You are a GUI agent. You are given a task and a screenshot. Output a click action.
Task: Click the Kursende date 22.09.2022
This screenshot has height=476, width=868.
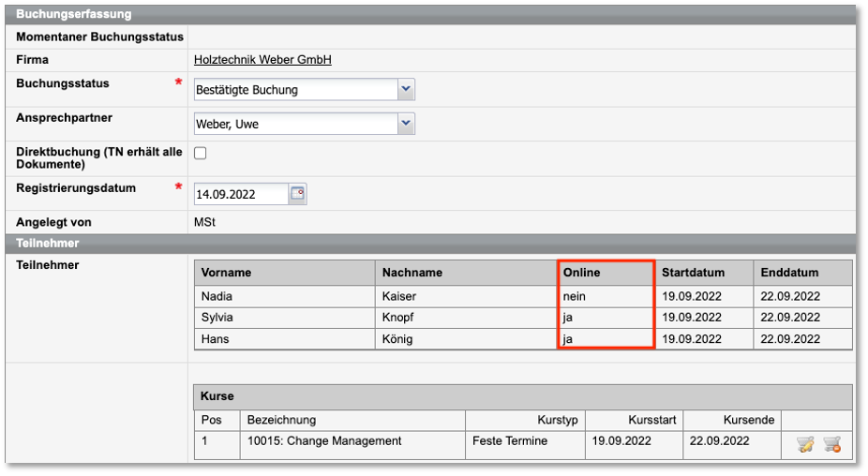(x=719, y=440)
